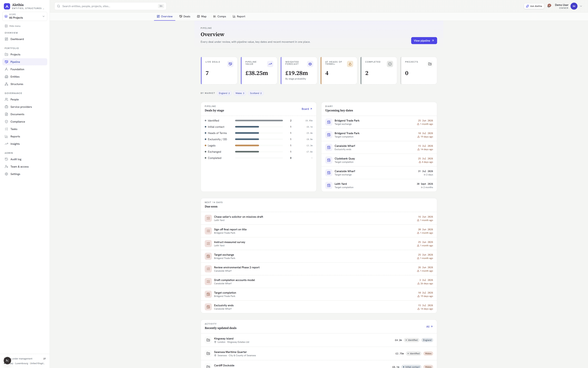Click the Pipeline Value trend icon
Viewport: 588px width, 368px height.
click(270, 64)
